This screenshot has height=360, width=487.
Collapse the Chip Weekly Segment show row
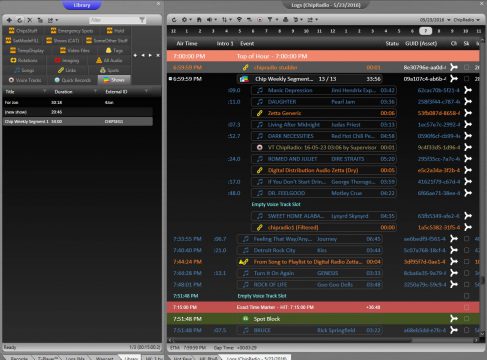[170, 79]
